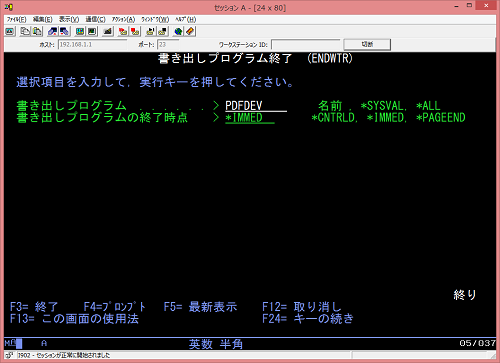Click the host address field 192.168.1.1
Viewport: 500px width, 363px height.
[x=92, y=44]
